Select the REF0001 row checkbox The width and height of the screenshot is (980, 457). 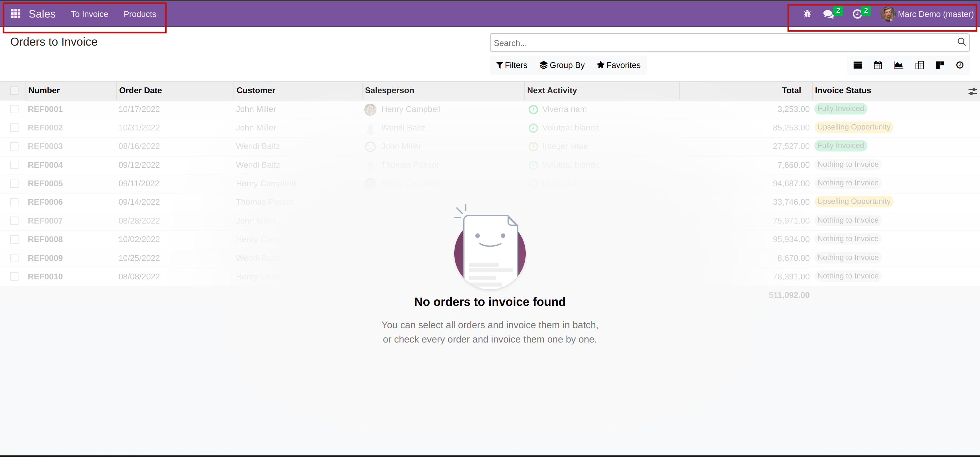tap(14, 109)
